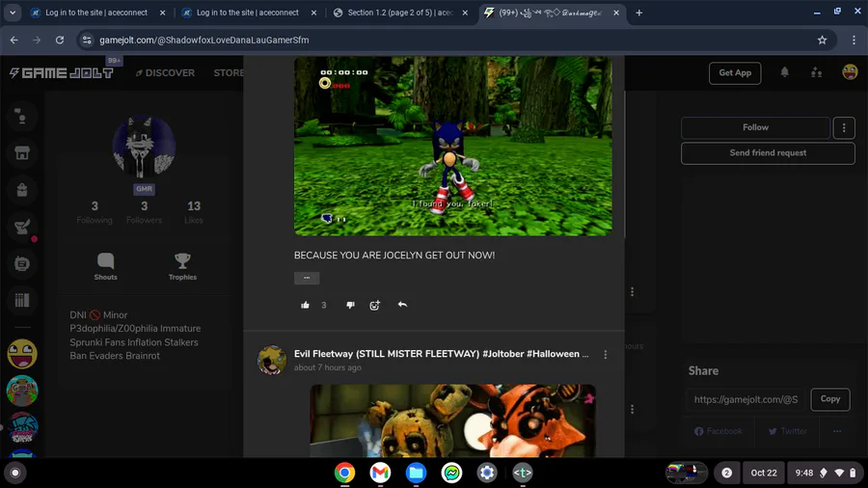Share profile on Facebook
Viewport: 868px width, 488px height.
(x=718, y=431)
